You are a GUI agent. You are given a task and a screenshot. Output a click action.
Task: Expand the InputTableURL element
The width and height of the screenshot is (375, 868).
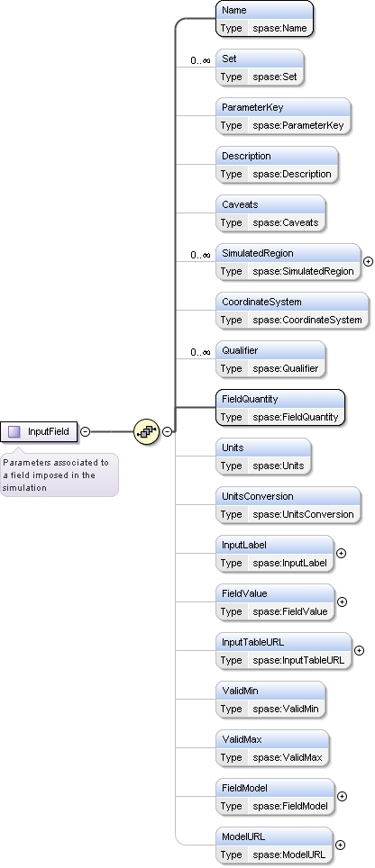click(359, 650)
